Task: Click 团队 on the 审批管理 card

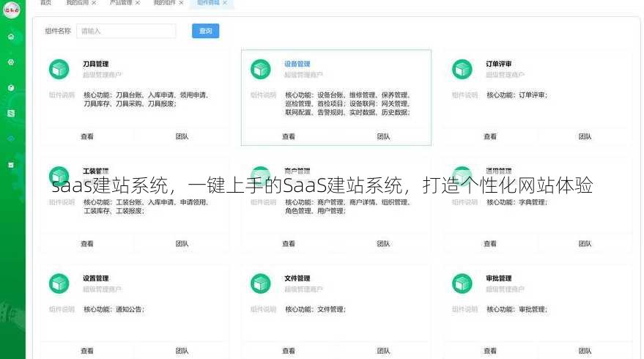Action: 585,351
